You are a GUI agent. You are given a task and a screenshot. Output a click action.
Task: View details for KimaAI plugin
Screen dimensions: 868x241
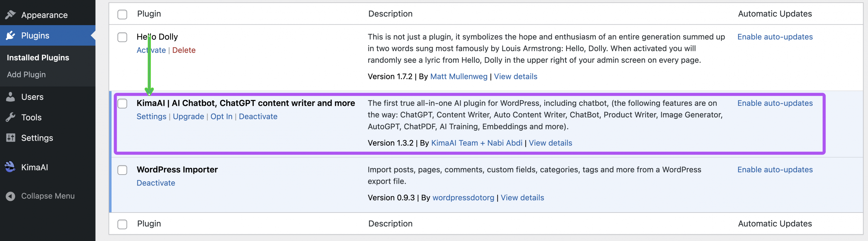550,143
